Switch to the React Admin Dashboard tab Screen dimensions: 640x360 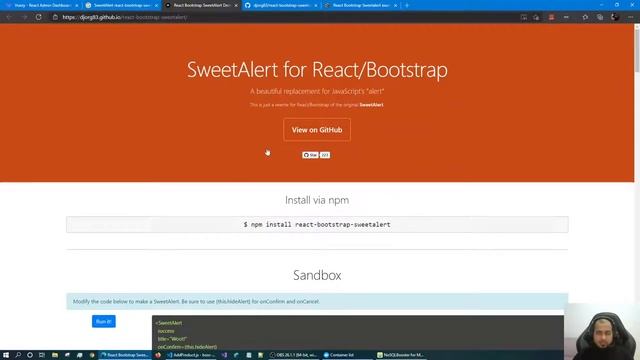click(42, 5)
